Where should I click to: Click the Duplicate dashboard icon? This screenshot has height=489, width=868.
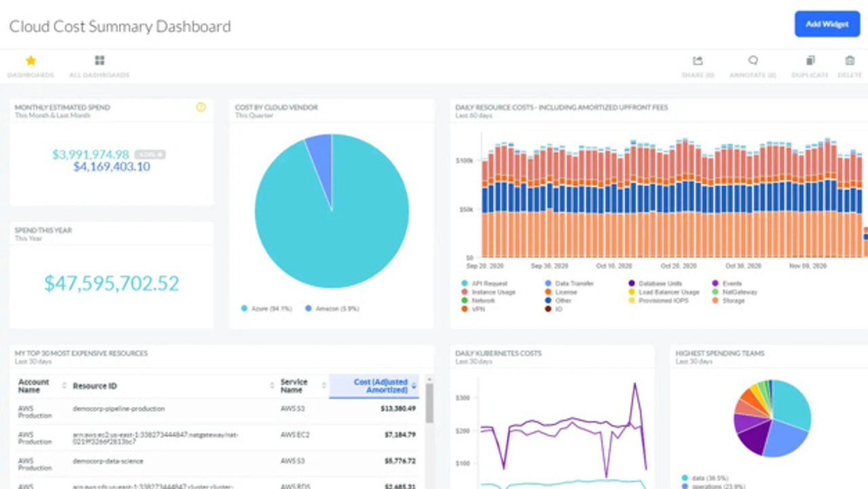(x=810, y=61)
